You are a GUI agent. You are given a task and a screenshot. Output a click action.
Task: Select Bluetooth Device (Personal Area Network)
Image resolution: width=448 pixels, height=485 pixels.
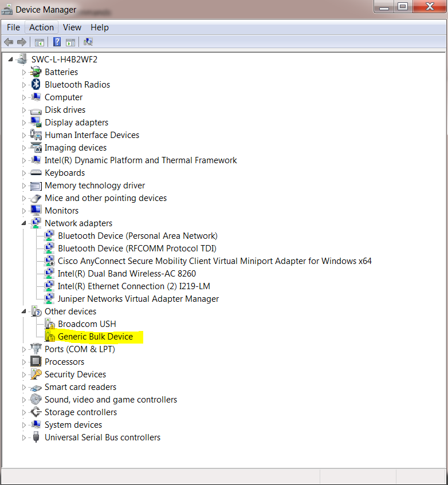[137, 236]
